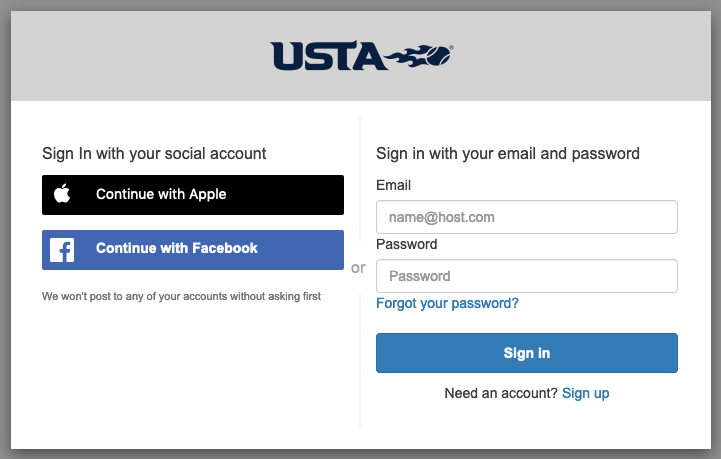Open the Forgot your password link

(447, 303)
